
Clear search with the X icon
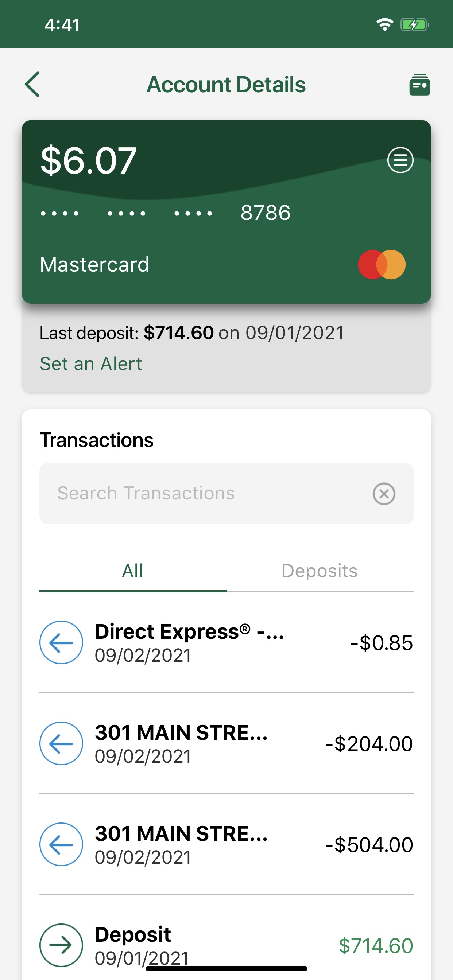(x=384, y=494)
